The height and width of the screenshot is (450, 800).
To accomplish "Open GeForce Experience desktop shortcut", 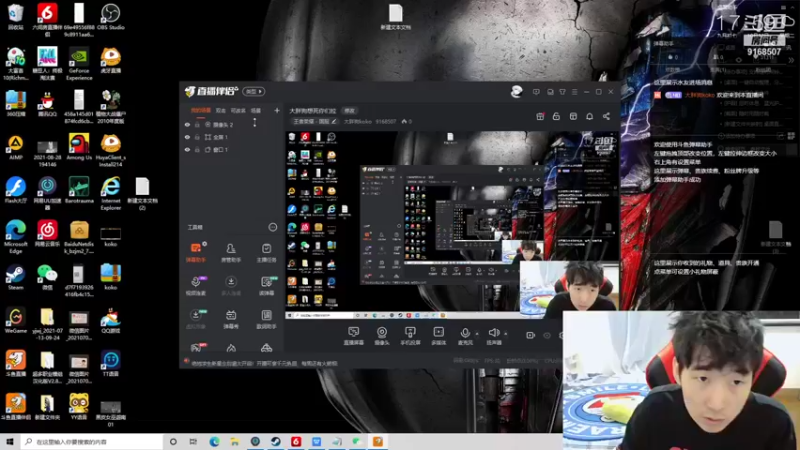I will point(79,64).
